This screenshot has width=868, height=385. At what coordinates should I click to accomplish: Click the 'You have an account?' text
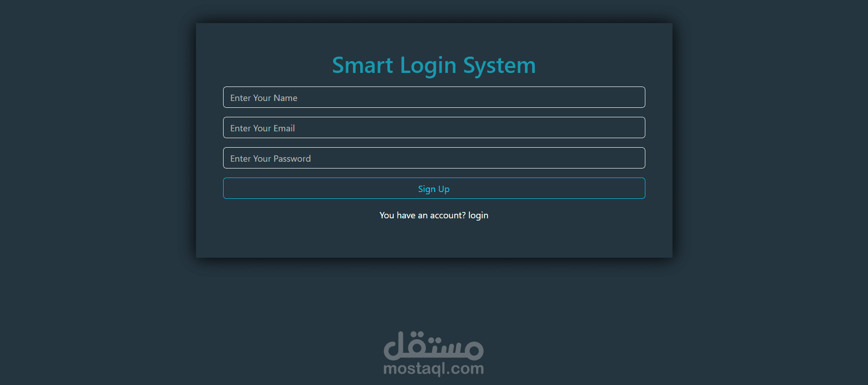[x=423, y=216]
